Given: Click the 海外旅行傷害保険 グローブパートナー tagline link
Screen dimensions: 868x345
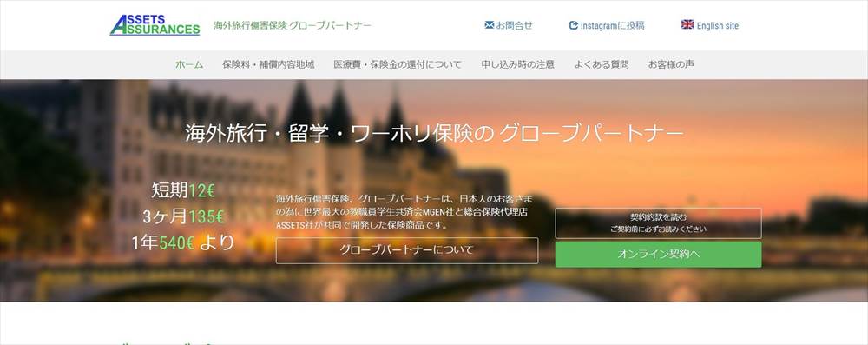Looking at the screenshot, I should coord(293,25).
